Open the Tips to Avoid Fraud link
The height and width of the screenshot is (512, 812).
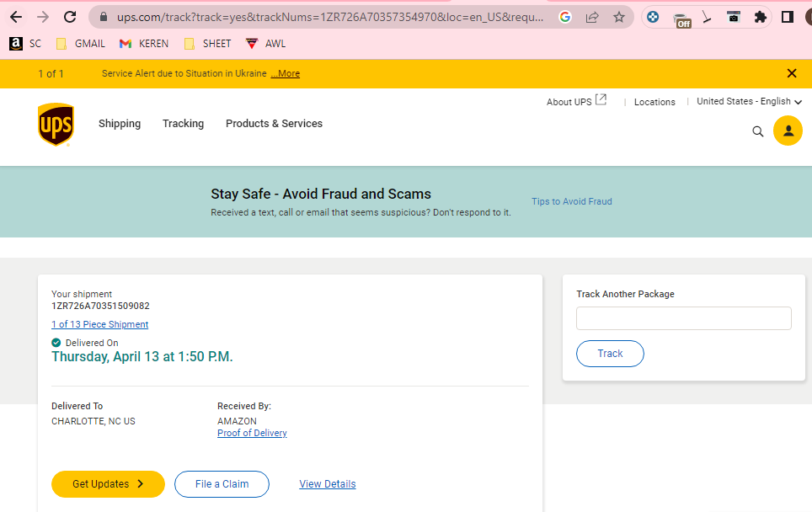coord(572,201)
